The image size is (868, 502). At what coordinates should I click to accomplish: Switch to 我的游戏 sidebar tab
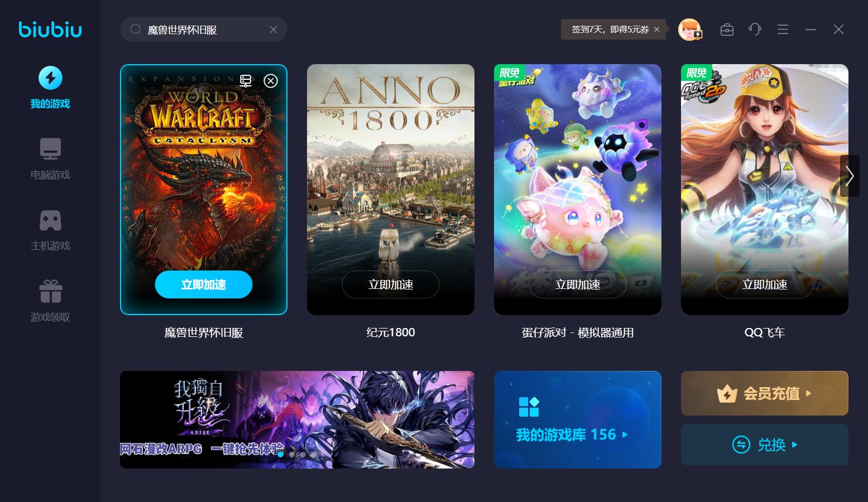pyautogui.click(x=50, y=88)
